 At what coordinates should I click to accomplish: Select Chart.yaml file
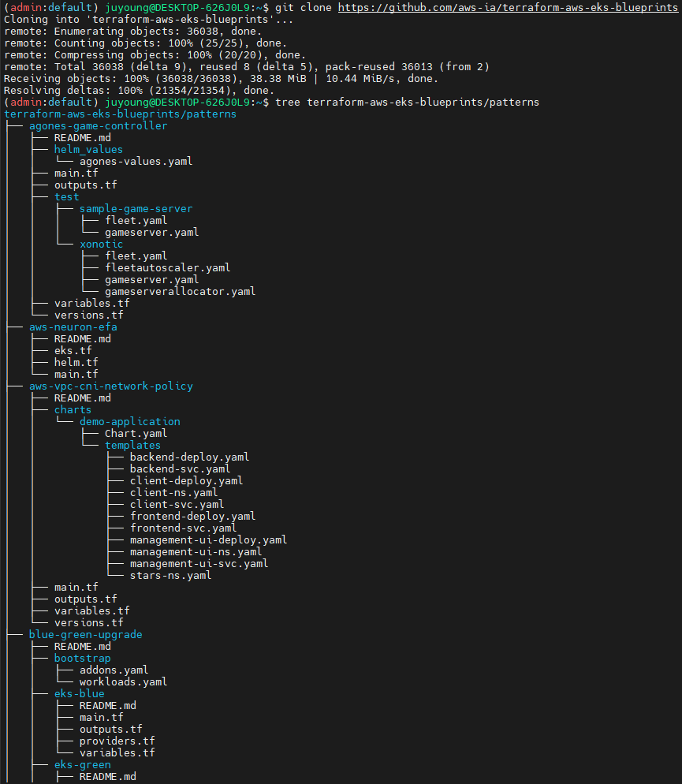coord(136,434)
